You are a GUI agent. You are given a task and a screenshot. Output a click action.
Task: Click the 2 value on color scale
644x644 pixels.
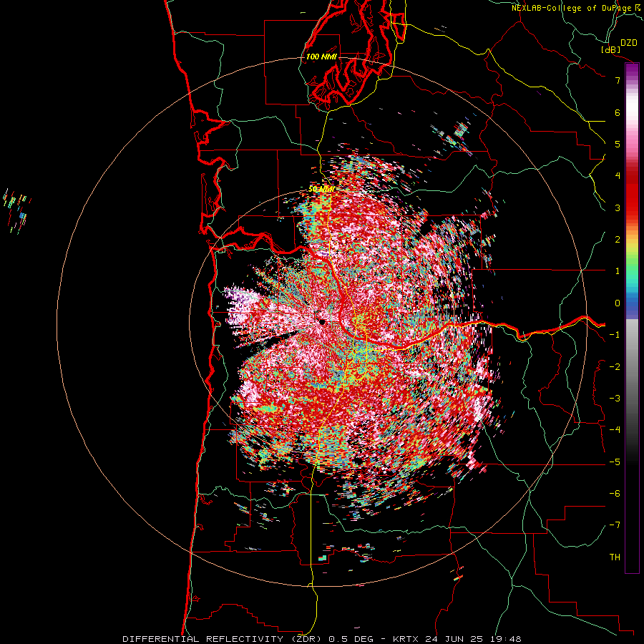(618, 240)
